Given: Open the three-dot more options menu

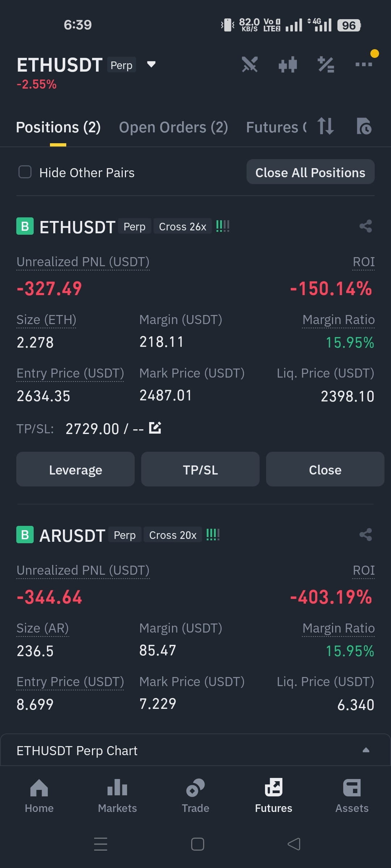Looking at the screenshot, I should tap(364, 64).
